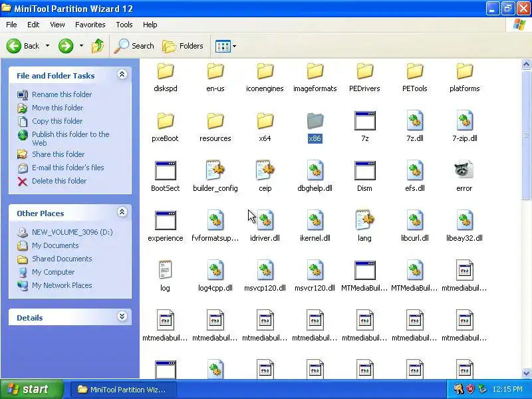Open the Tools menu
Screen dimensions: 532x399
(x=124, y=25)
